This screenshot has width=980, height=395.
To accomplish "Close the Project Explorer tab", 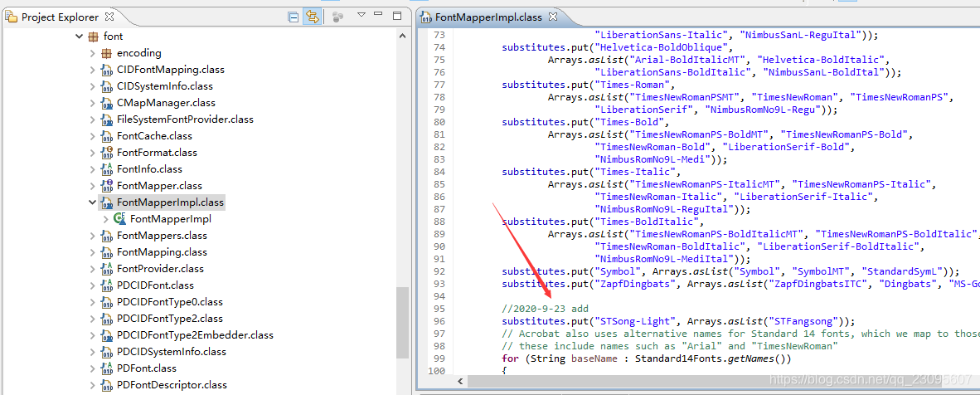I will pyautogui.click(x=110, y=17).
